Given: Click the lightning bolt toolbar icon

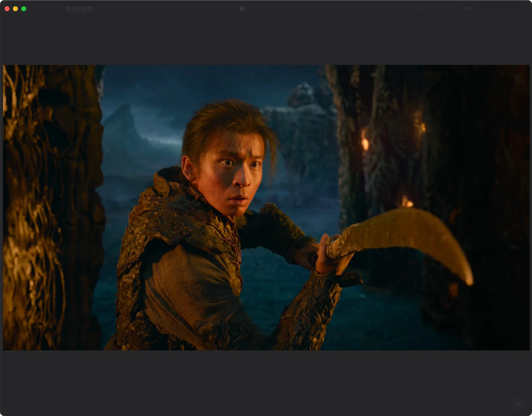Looking at the screenshot, I should tap(419, 9).
